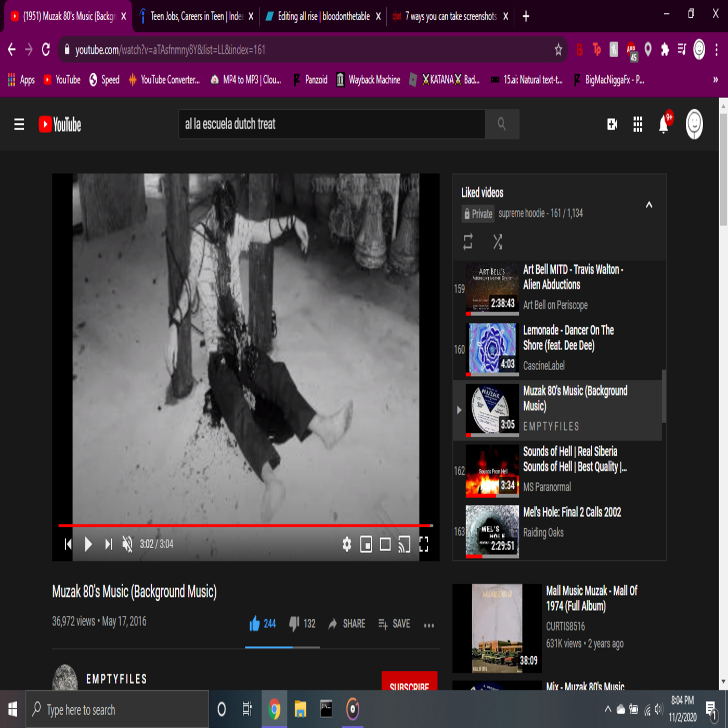Click the search magnifier button
The height and width of the screenshot is (728, 728).
tap(502, 124)
